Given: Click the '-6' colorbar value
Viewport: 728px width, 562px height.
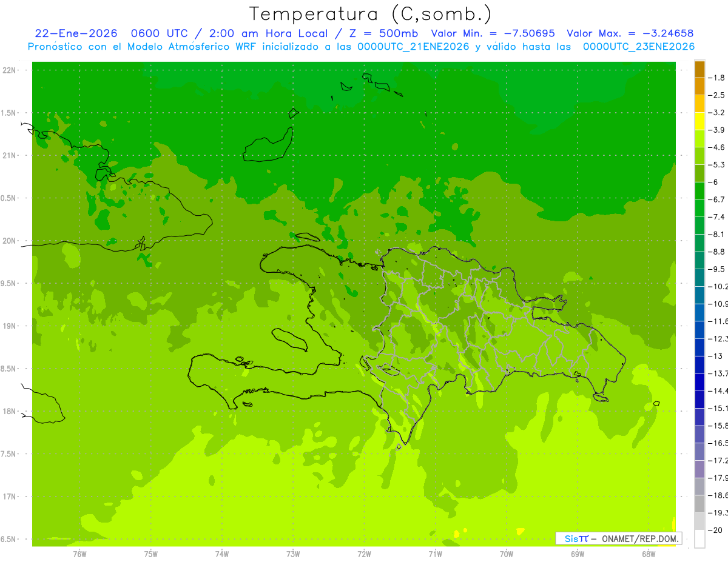Looking at the screenshot, I should pyautogui.click(x=713, y=182).
